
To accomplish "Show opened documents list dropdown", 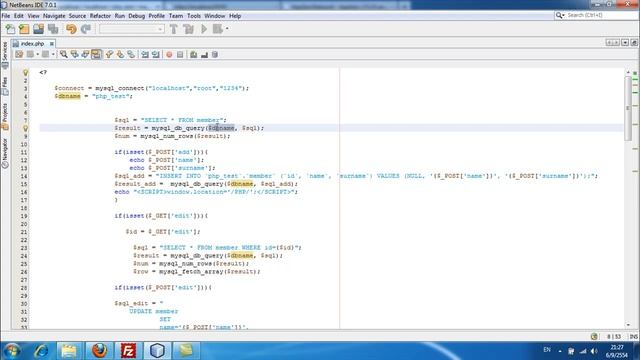I will pos(625,42).
